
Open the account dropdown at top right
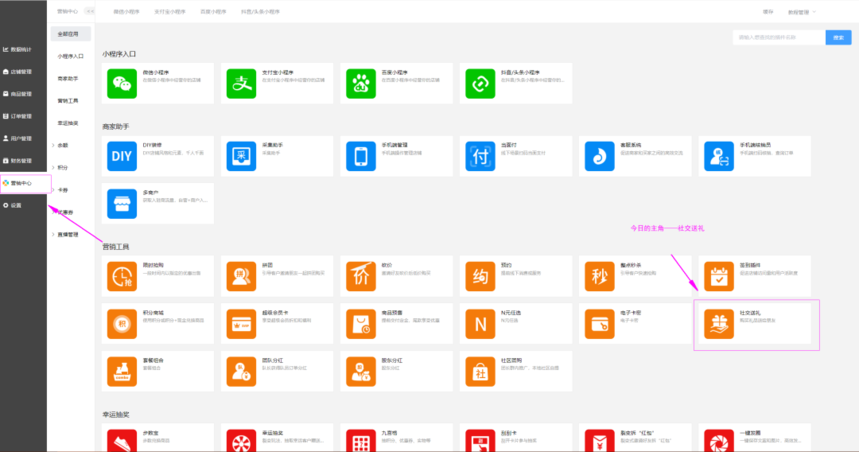click(x=802, y=12)
